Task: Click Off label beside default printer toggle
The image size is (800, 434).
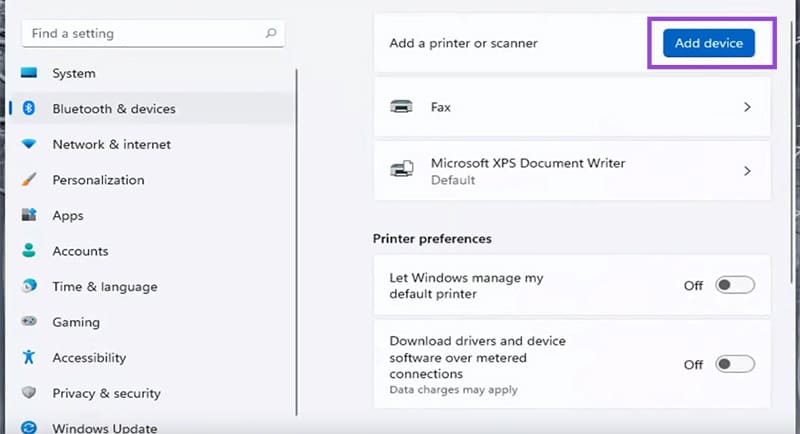Action: (693, 286)
